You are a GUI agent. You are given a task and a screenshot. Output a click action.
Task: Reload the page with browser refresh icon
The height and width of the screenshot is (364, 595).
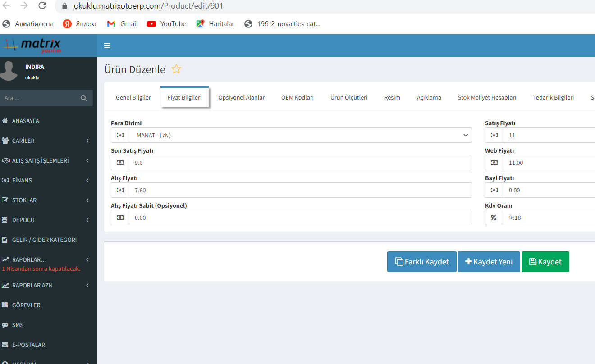(x=42, y=6)
